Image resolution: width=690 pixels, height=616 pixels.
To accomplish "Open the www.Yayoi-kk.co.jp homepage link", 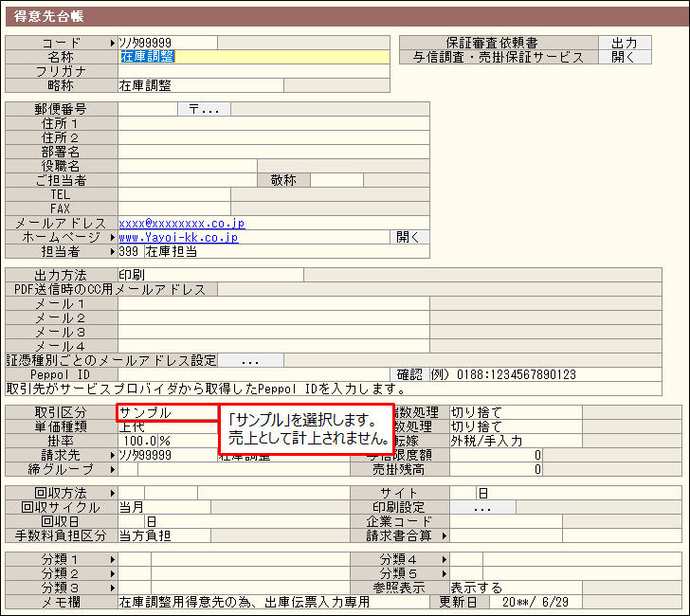I will 178,238.
